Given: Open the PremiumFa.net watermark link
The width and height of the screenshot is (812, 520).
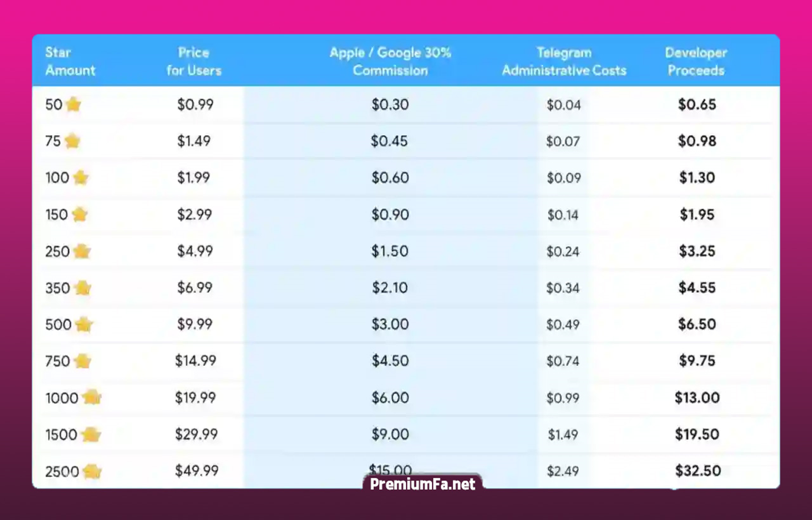Looking at the screenshot, I should (x=422, y=484).
